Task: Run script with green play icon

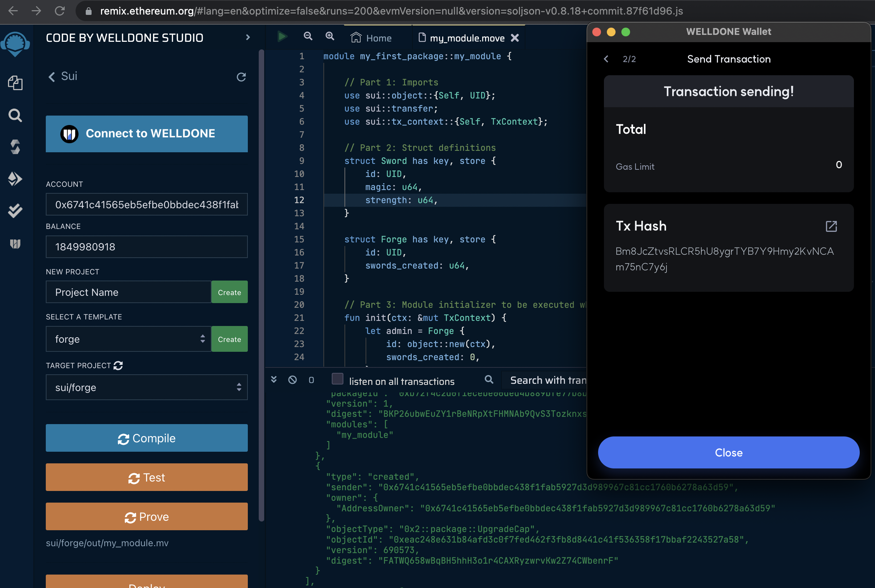Action: click(282, 37)
